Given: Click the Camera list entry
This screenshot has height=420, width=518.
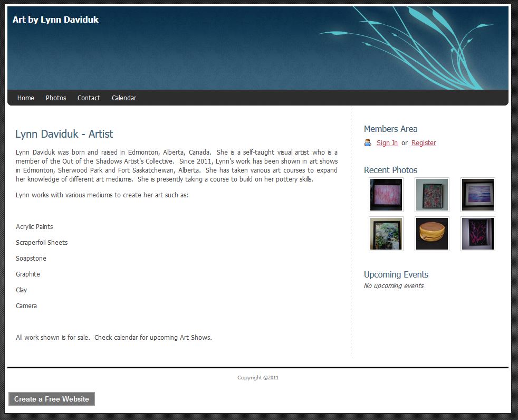Looking at the screenshot, I should click(x=26, y=306).
